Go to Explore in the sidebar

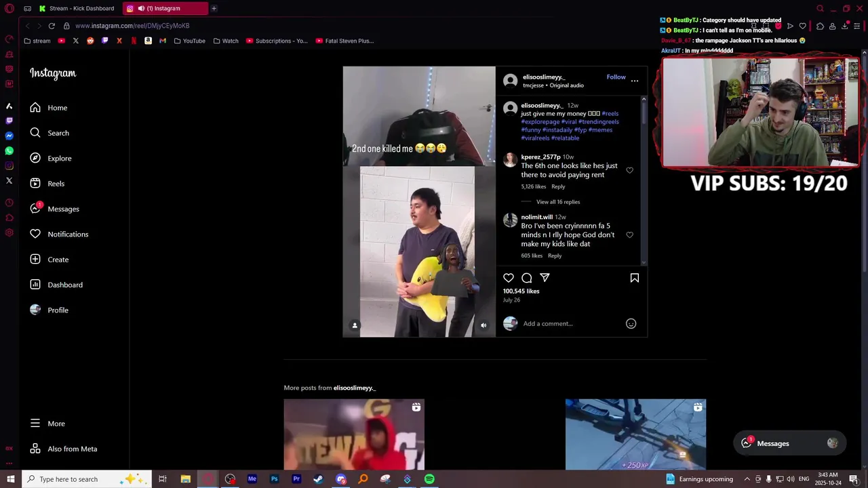click(x=51, y=158)
